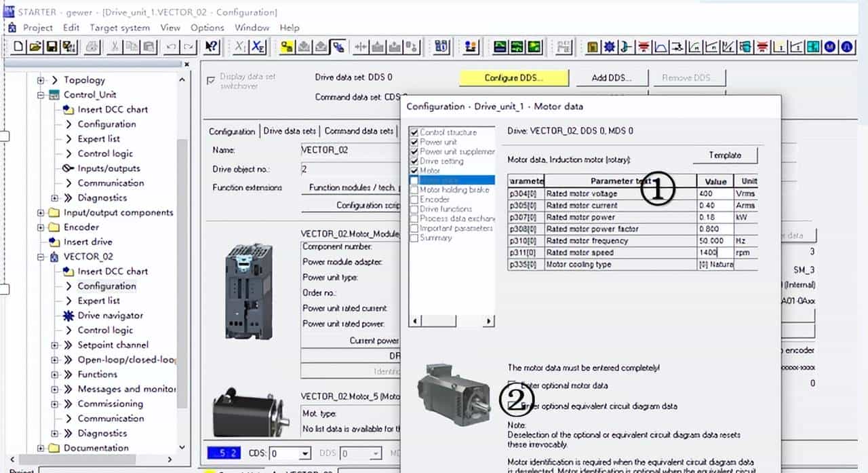Screen dimensions: 868x473
Task: Click the context help arrow-question icon
Action: pos(211,47)
